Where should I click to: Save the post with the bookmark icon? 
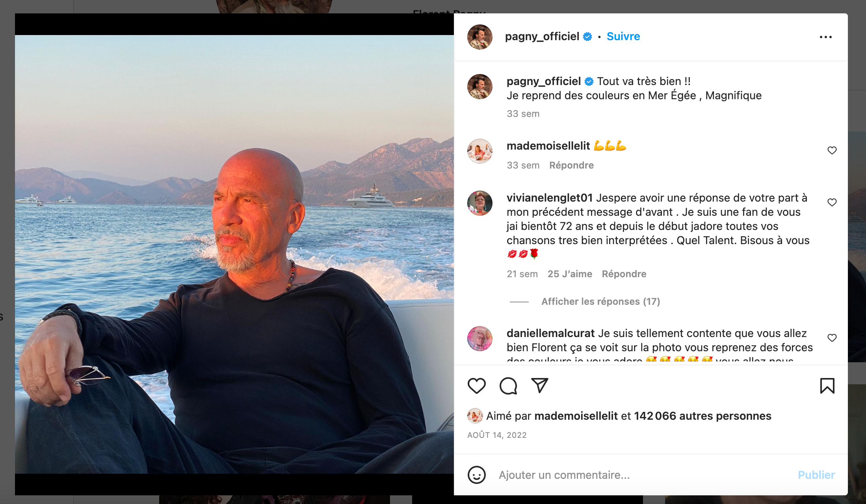pos(827,386)
